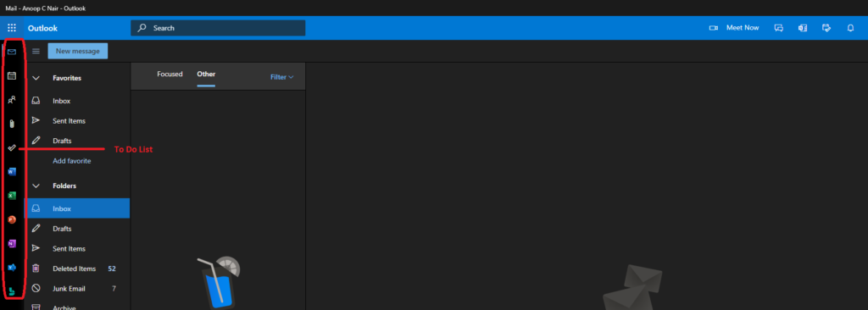Open the Filter dropdown
Screen dimensions: 868x310
click(281, 77)
